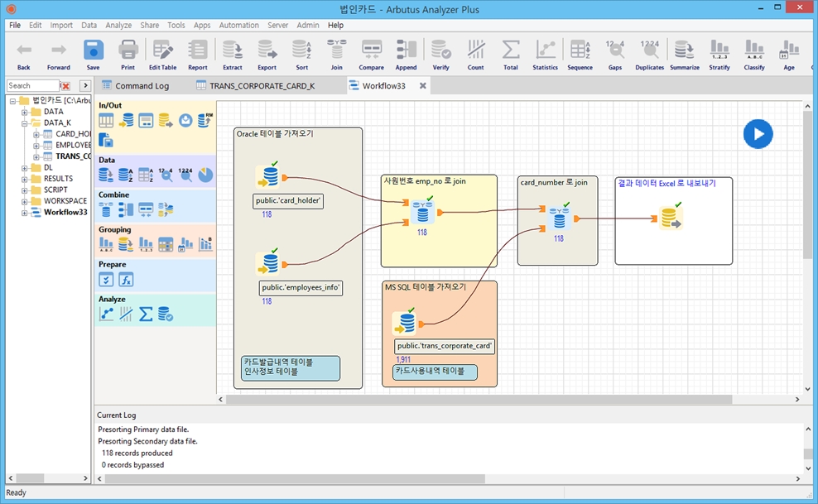Switch to the TRANS_CORPORATE_CARD_K tab

tap(256, 85)
